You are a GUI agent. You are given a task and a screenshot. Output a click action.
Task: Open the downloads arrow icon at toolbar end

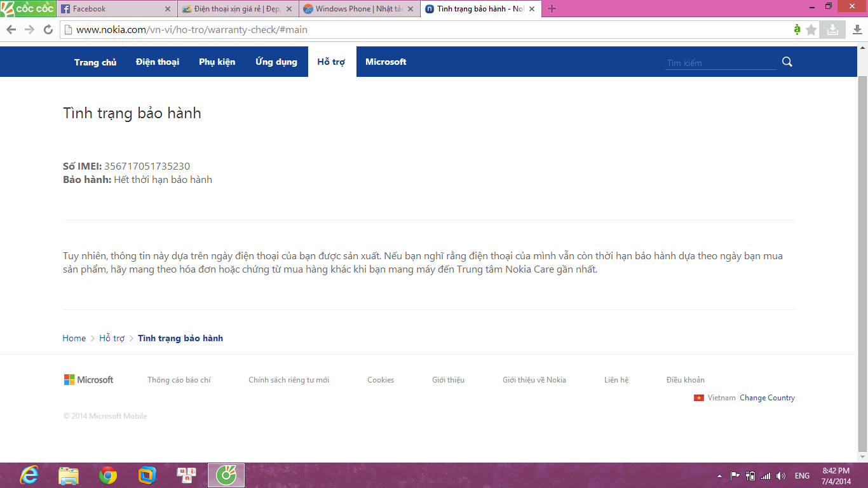[x=857, y=29]
